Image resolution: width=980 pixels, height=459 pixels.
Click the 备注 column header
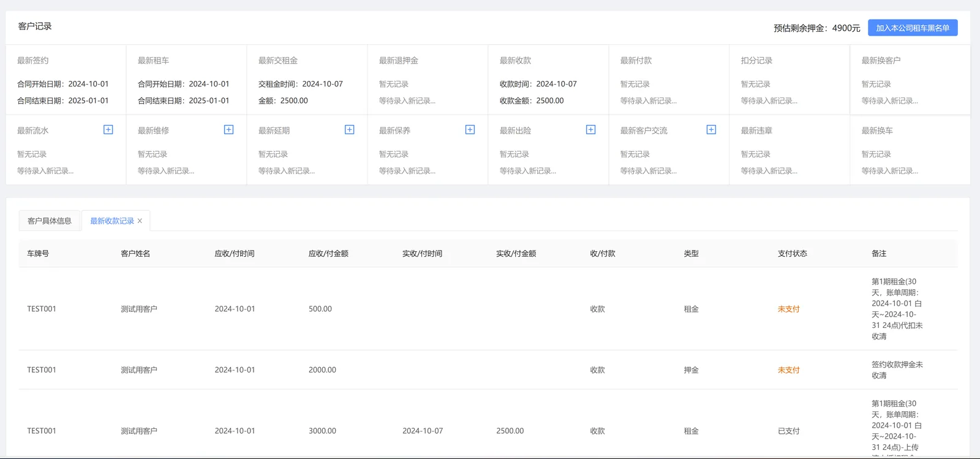click(x=879, y=254)
